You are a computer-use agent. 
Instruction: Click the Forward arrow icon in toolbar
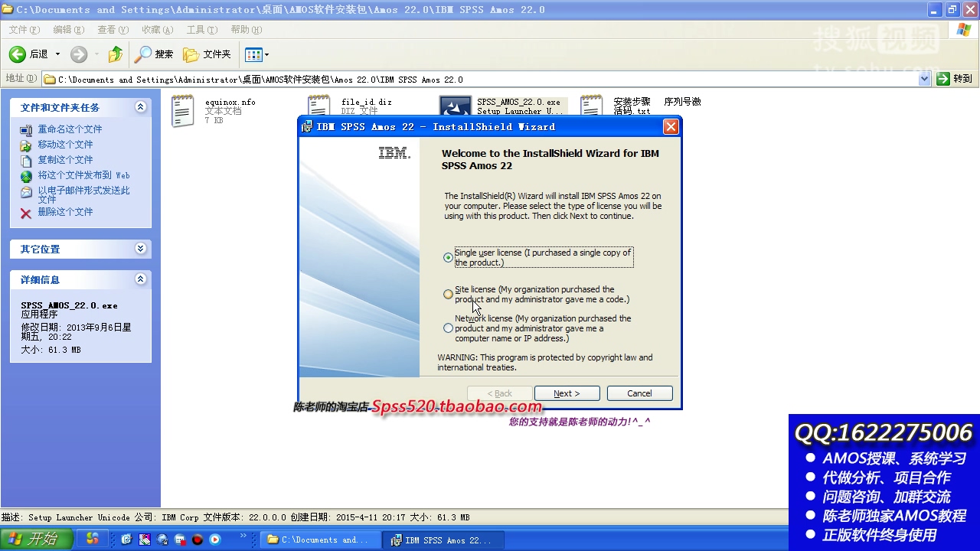(79, 54)
